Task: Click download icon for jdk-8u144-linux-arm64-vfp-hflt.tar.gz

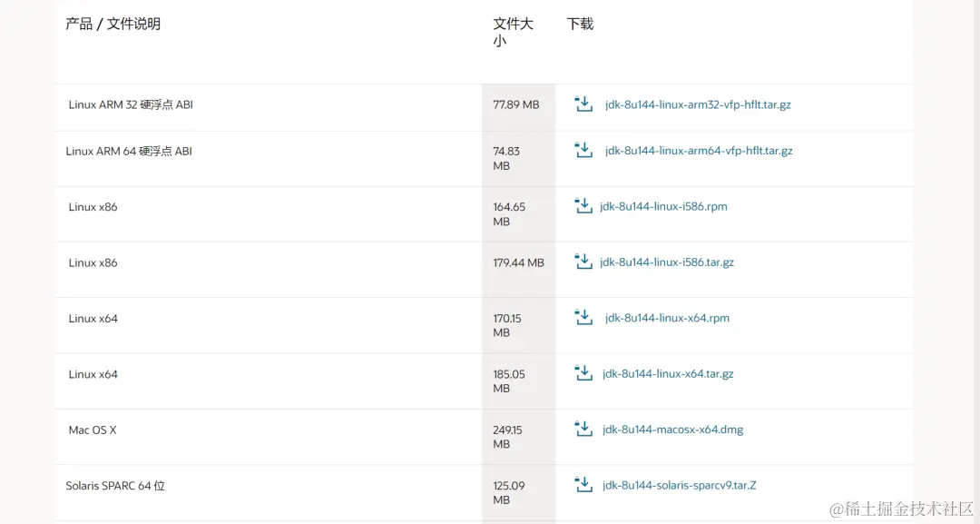Action: coord(583,150)
